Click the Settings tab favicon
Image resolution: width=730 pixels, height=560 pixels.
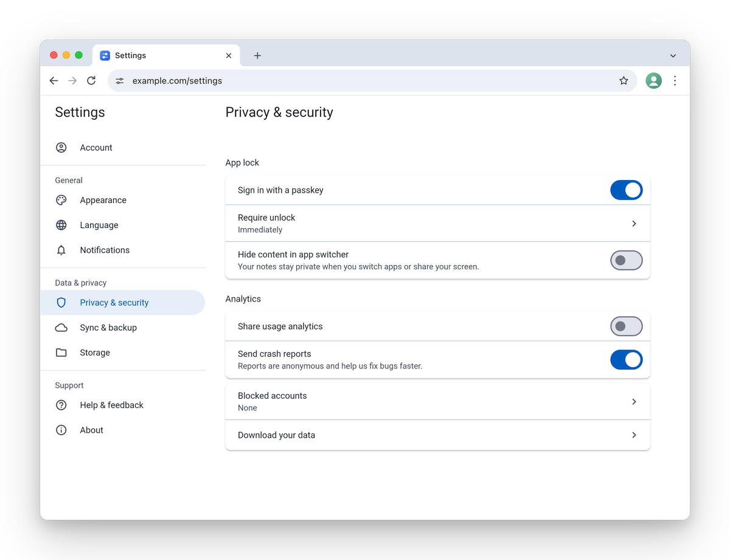click(105, 55)
